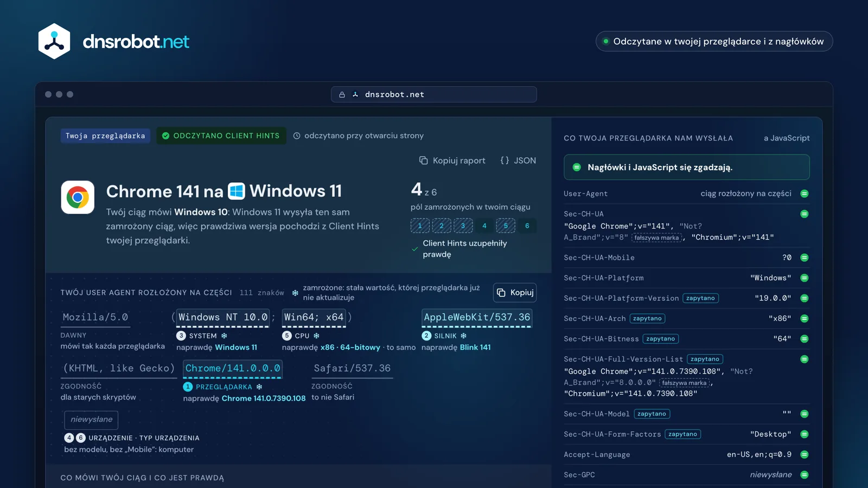This screenshot has height=488, width=868.
Task: Click the green check icon in ODCZYTANO CLIENT HINTS
Action: [165, 136]
